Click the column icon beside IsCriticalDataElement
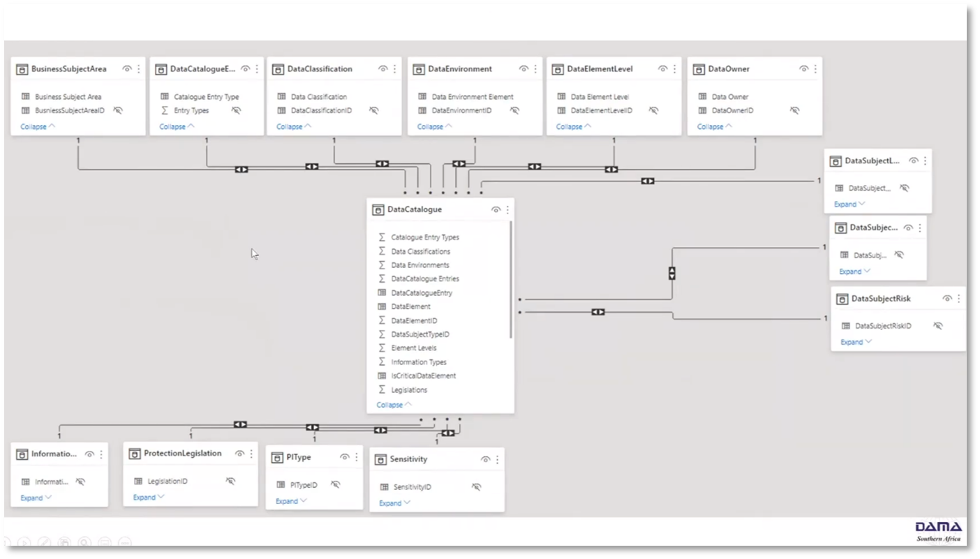The height and width of the screenshot is (559, 980). 382,375
